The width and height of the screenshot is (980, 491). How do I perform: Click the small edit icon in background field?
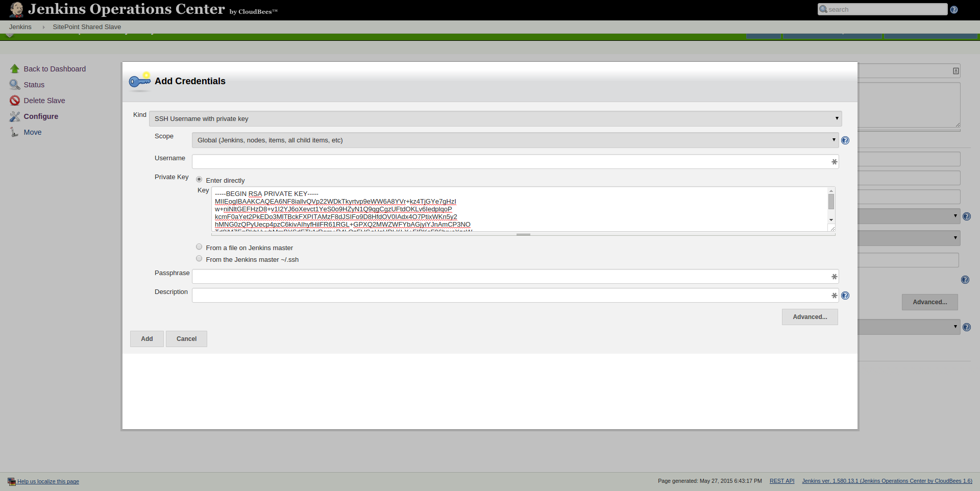956,71
